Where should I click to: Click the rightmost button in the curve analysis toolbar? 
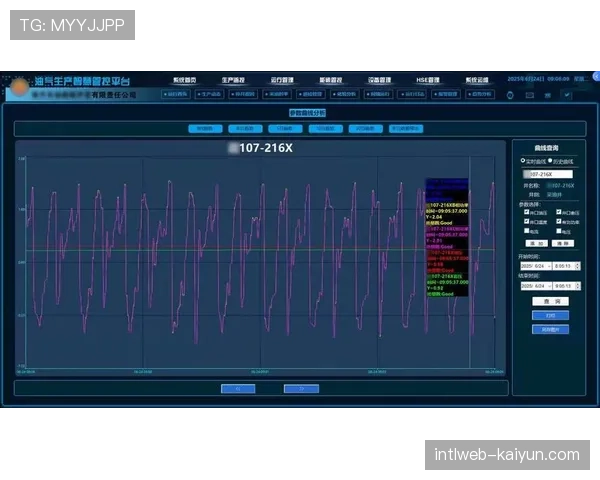(x=405, y=129)
